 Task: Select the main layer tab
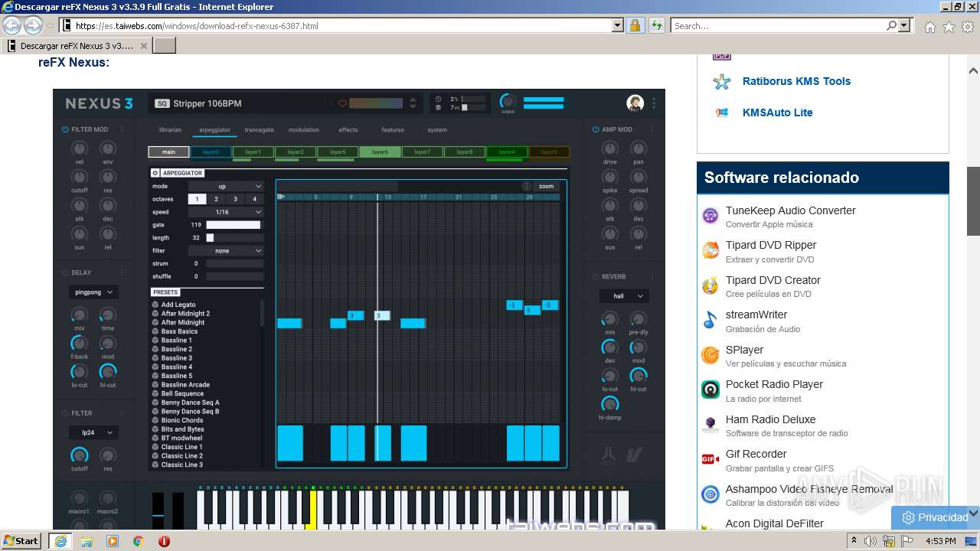[168, 152]
